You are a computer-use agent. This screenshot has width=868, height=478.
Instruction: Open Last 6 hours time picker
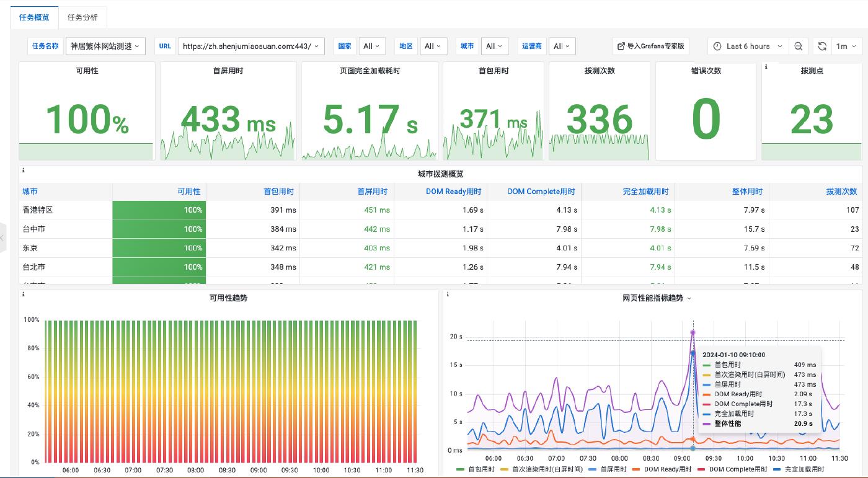coord(748,46)
